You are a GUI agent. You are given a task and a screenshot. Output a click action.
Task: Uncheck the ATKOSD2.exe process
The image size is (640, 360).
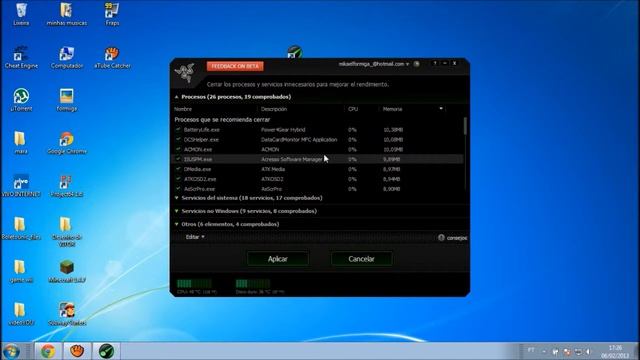(178, 178)
